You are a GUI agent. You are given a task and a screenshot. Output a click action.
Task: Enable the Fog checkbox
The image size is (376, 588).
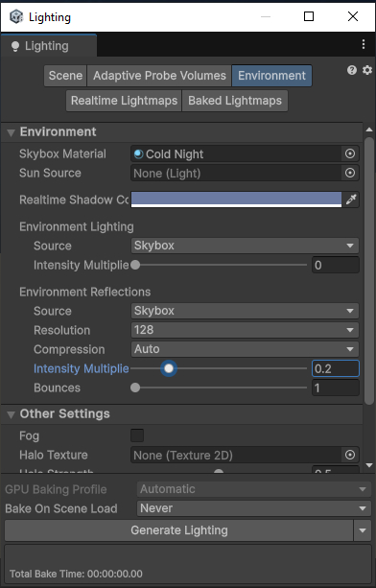pos(137,435)
